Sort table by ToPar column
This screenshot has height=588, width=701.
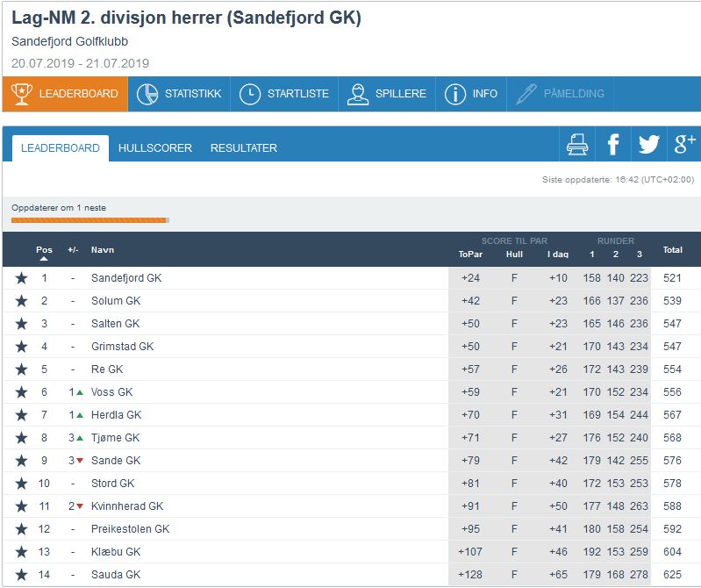pyautogui.click(x=470, y=255)
